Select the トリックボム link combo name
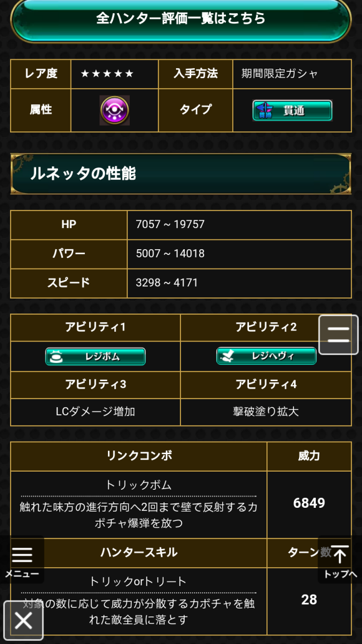This screenshot has height=644, width=362. click(x=139, y=485)
